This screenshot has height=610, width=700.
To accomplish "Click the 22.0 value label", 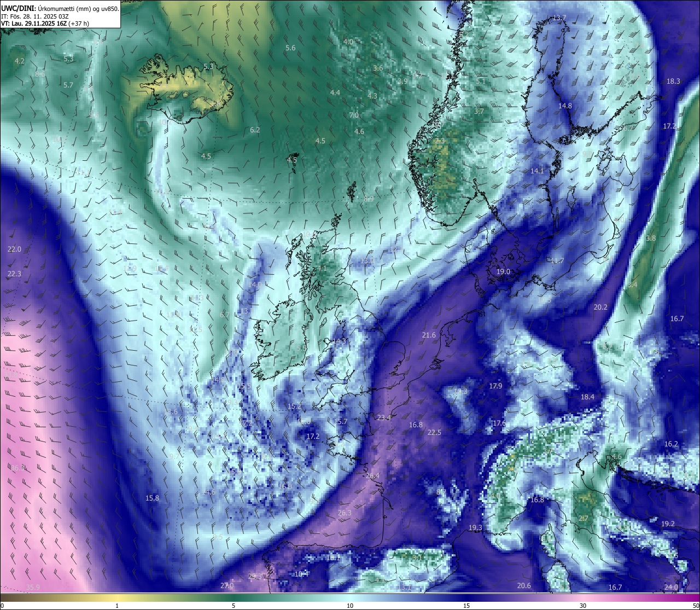I will click(14, 249).
